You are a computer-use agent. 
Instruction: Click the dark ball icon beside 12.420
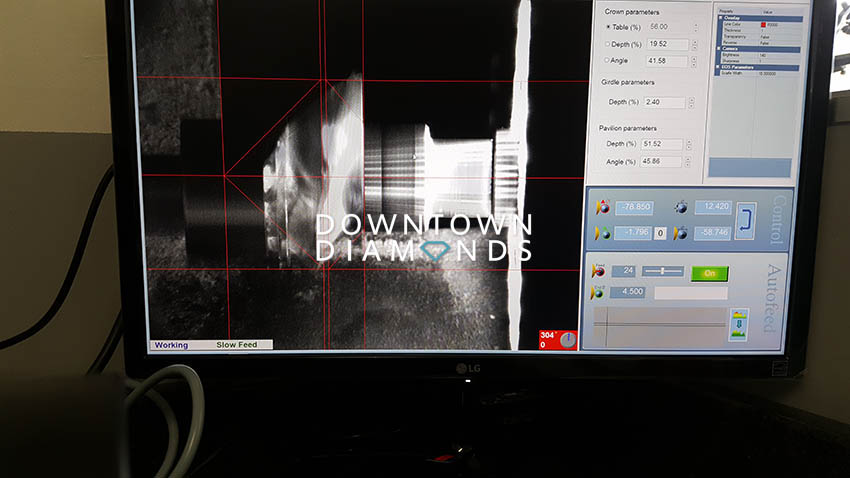[681, 207]
